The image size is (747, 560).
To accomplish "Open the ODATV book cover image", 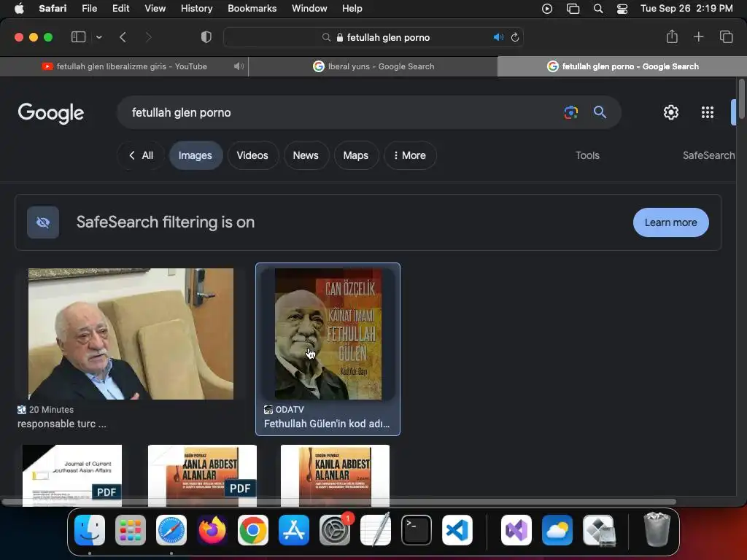I will [328, 334].
